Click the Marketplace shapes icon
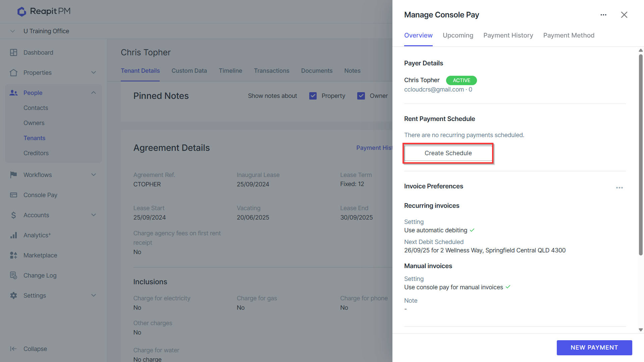644x362 pixels. [x=13, y=255]
